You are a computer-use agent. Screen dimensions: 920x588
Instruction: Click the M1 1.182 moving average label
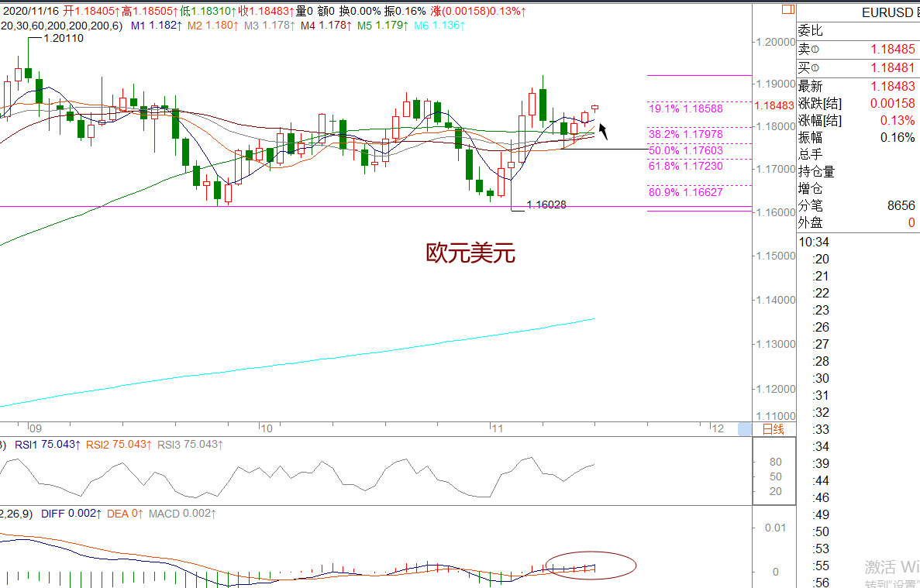tap(157, 26)
